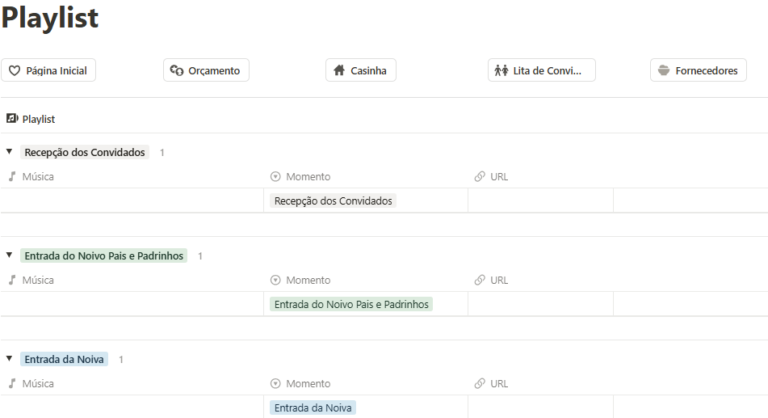Open the Playlist database view tab
This screenshot has width=768, height=418.
click(31, 119)
